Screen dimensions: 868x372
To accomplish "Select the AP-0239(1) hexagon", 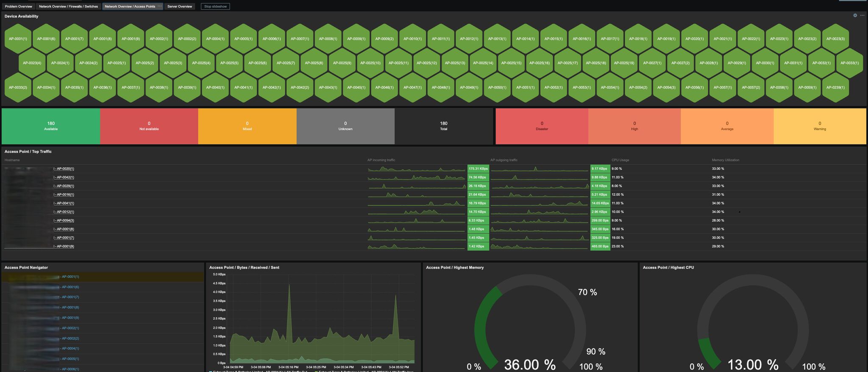I will 835,88.
